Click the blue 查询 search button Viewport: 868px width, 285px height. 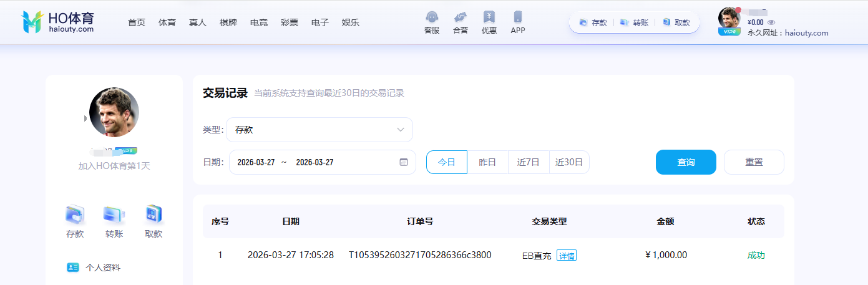coord(686,162)
